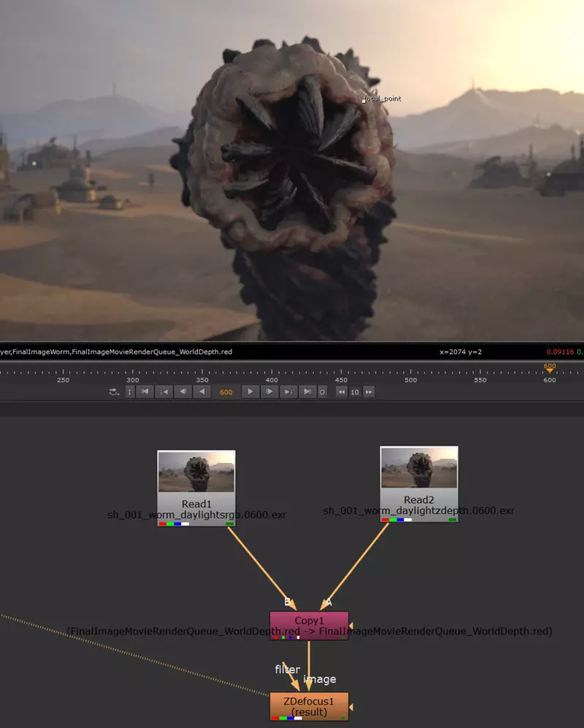The image size is (584, 728).
Task: Step forward one frame
Action: [x=269, y=392]
